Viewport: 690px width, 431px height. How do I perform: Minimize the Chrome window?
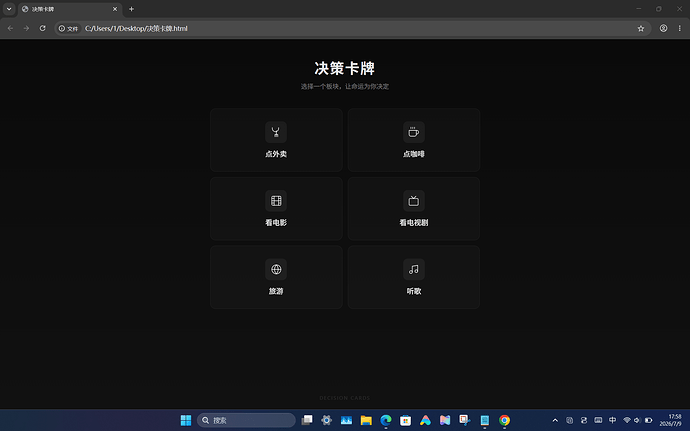[639, 9]
